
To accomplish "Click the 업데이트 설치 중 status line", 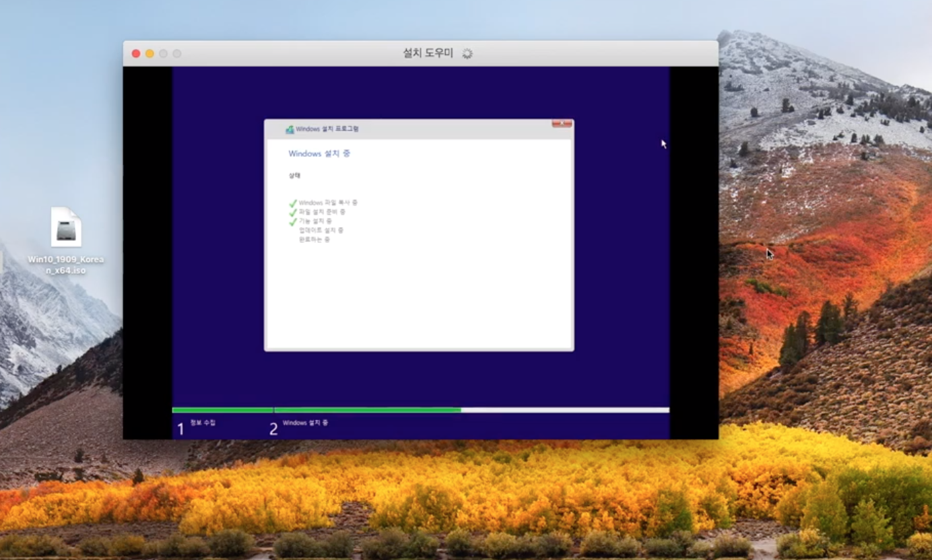I will [321, 230].
